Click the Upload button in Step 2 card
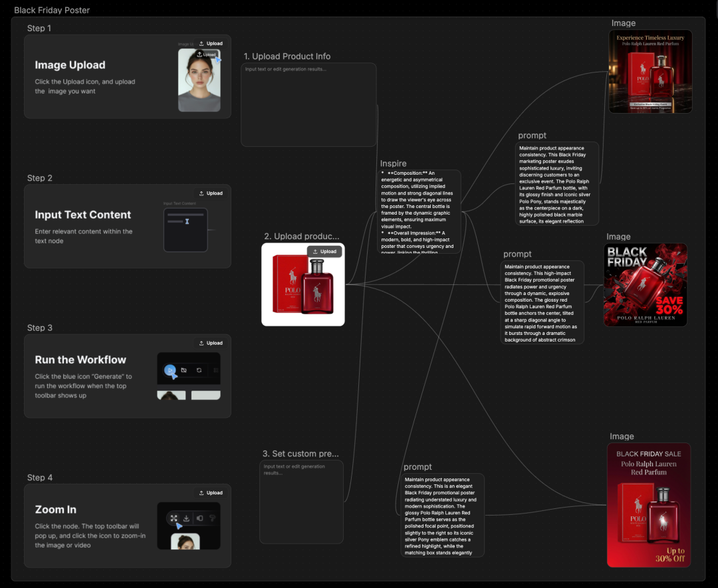The height and width of the screenshot is (588, 718). [211, 193]
